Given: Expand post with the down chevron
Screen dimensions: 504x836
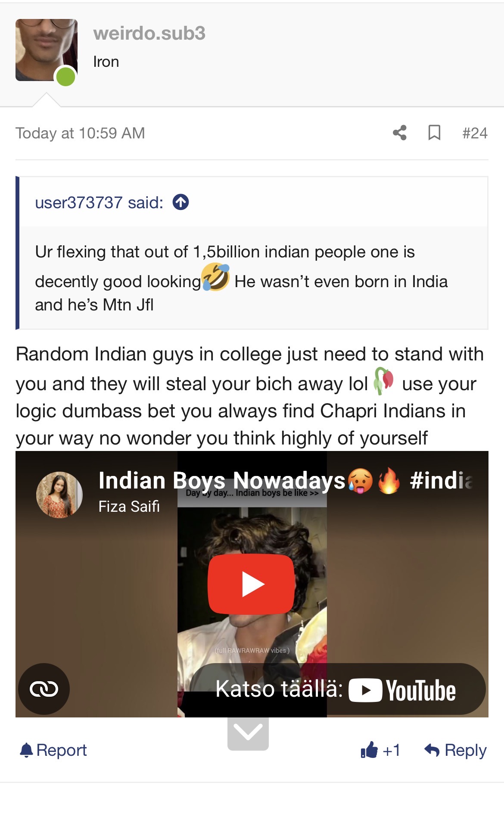Looking at the screenshot, I should click(x=248, y=733).
